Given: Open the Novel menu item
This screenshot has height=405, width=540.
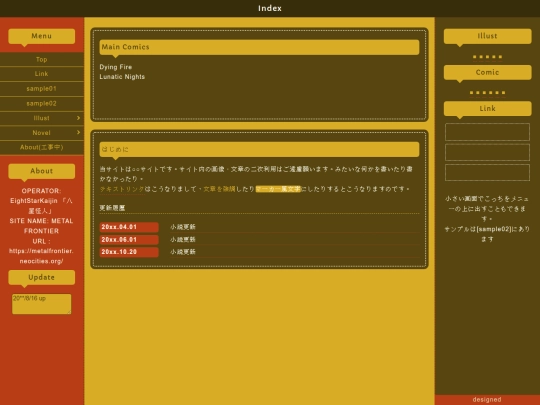Looking at the screenshot, I should (42, 133).
